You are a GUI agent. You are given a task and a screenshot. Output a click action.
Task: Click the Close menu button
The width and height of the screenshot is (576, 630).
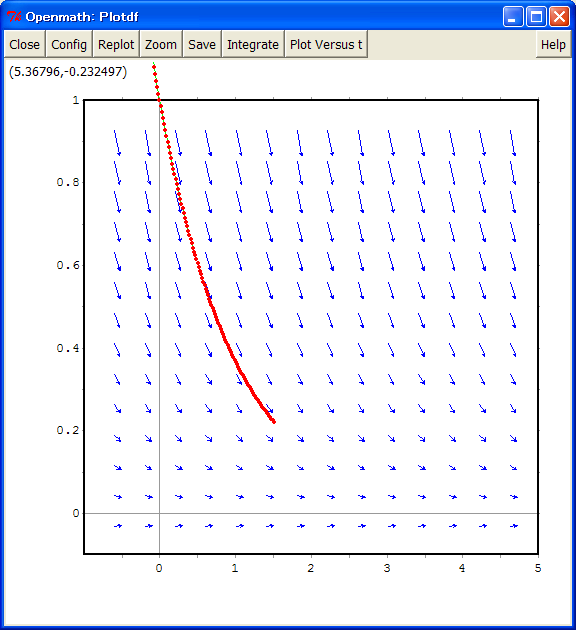pos(25,44)
